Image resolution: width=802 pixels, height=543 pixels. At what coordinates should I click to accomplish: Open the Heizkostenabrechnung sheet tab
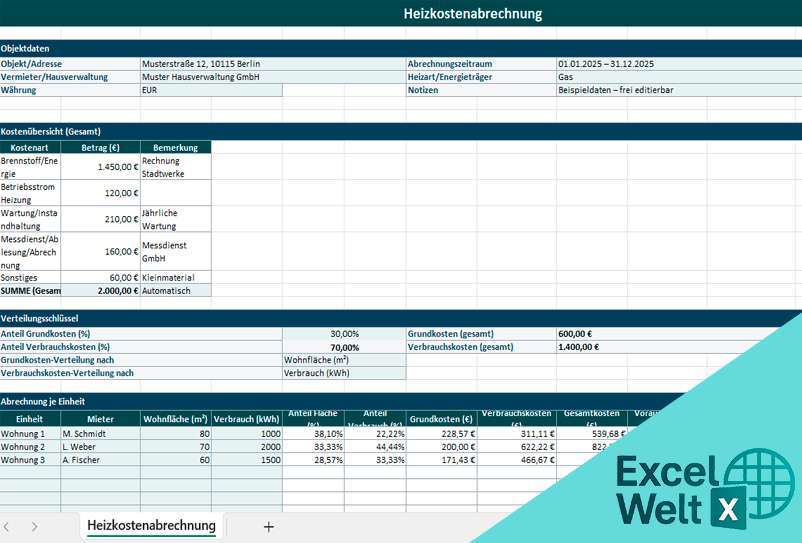pos(151,526)
